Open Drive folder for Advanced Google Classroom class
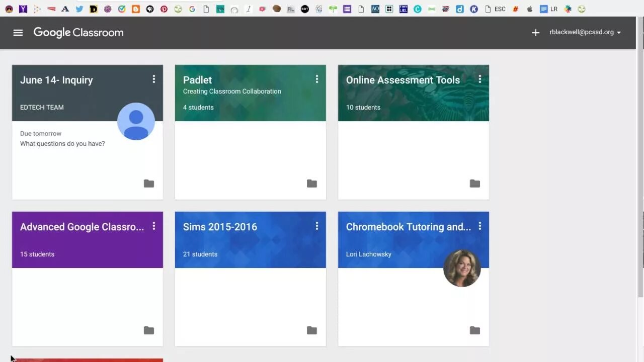 (x=149, y=330)
